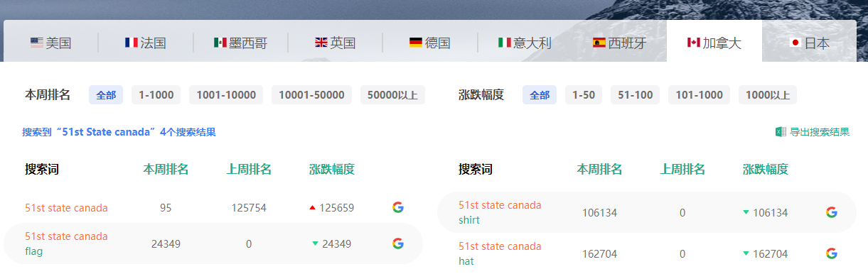Viewport: 868px width, 274px height.
Task: Open the "51st state canada" search term with rank 95
Action: pos(66,208)
